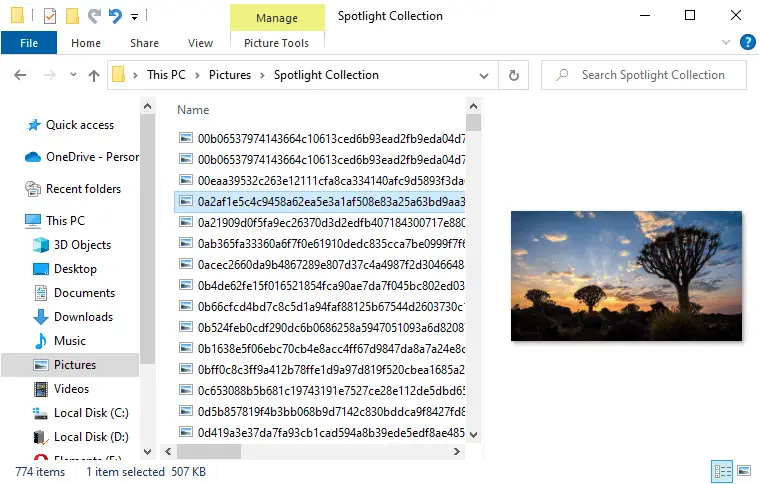The width and height of the screenshot is (760, 484).
Task: Select file starting 0a2af1e5c4c9458
Action: click(x=320, y=202)
